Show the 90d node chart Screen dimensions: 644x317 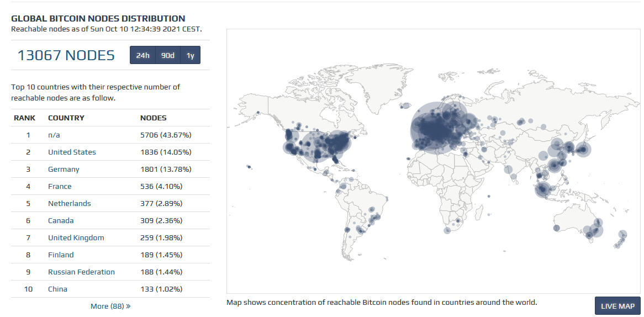tap(167, 55)
